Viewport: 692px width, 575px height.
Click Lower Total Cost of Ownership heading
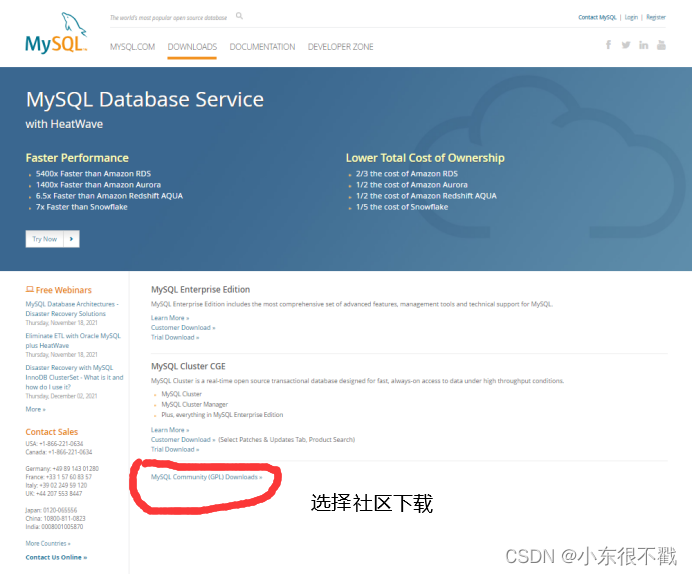click(x=425, y=158)
